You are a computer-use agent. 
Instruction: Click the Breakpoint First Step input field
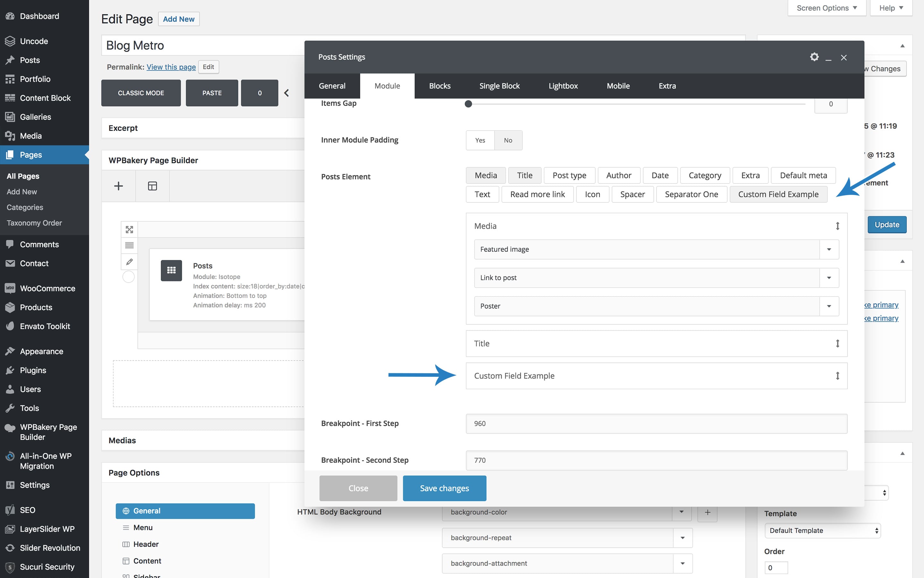(656, 423)
